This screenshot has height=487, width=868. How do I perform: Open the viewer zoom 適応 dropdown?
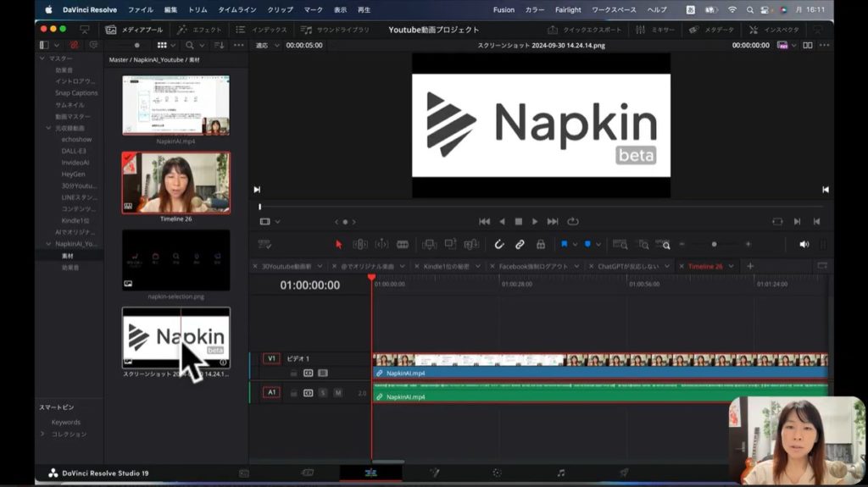coord(266,45)
